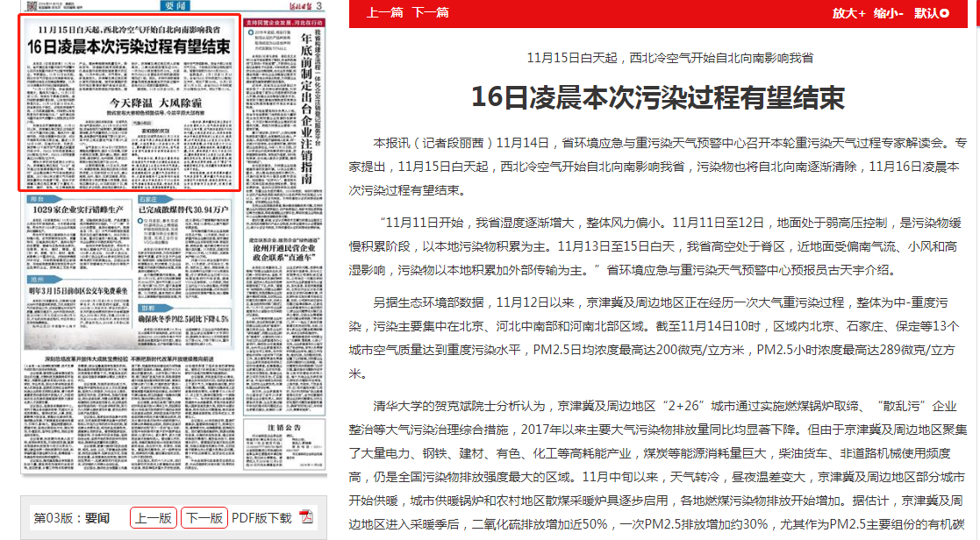Open 年底前制定出台企业注销指南 vertical headline article
This screenshot has width=980, height=540.
[x=306, y=105]
